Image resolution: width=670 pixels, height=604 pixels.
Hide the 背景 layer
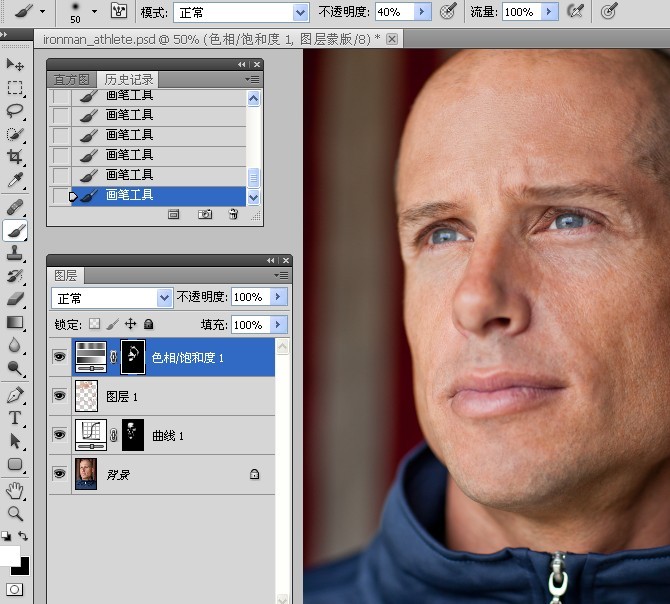(59, 474)
